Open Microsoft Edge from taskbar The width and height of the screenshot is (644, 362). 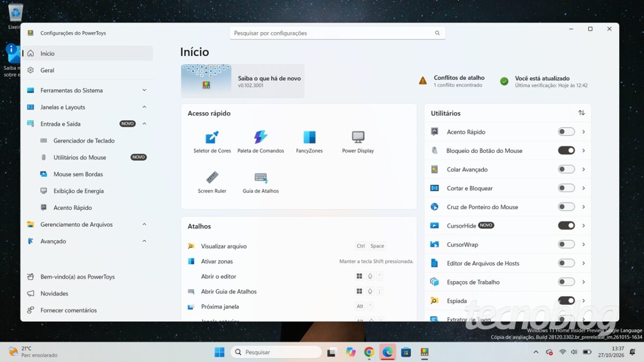click(x=387, y=352)
